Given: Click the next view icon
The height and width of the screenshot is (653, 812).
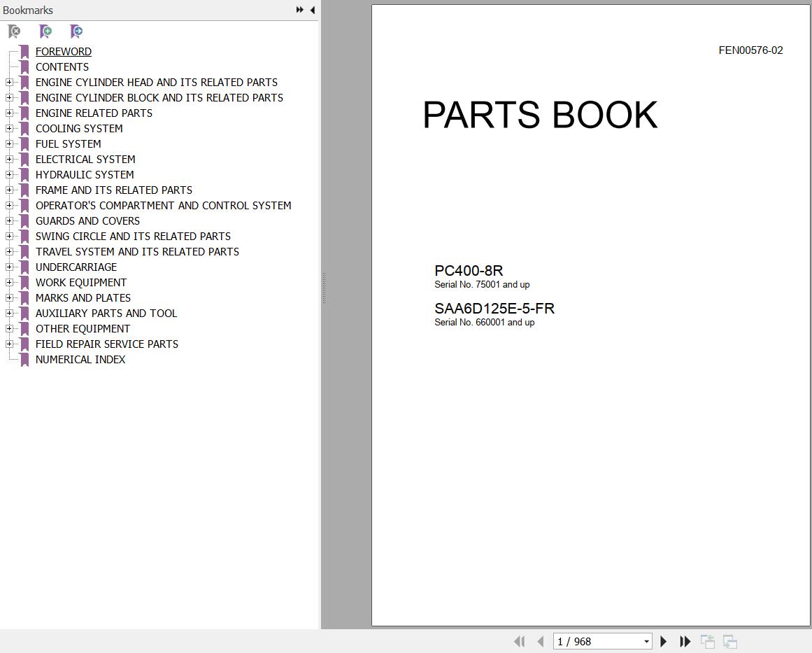Looking at the screenshot, I should (730, 642).
